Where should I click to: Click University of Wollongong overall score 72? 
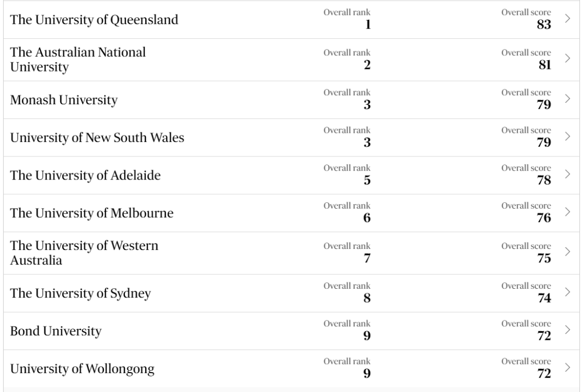pyautogui.click(x=543, y=373)
